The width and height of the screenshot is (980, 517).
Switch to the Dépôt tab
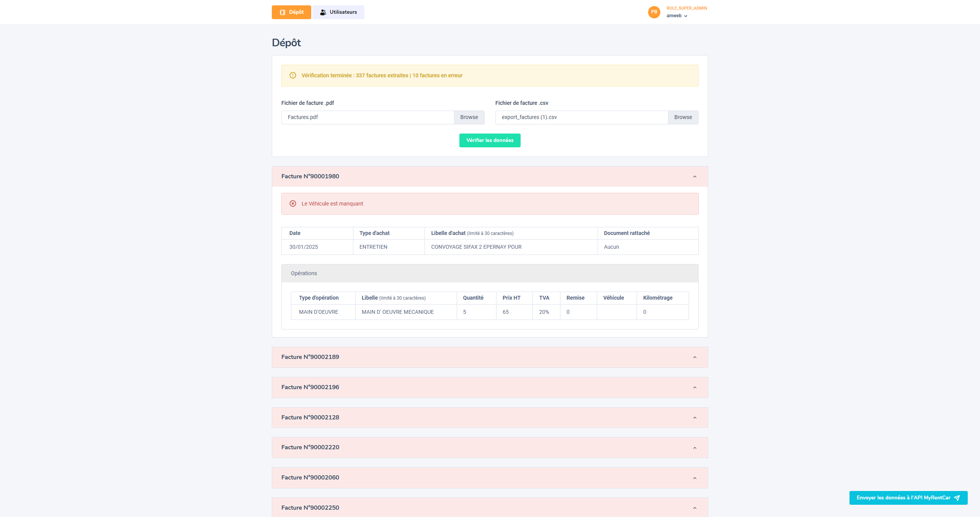pyautogui.click(x=291, y=12)
